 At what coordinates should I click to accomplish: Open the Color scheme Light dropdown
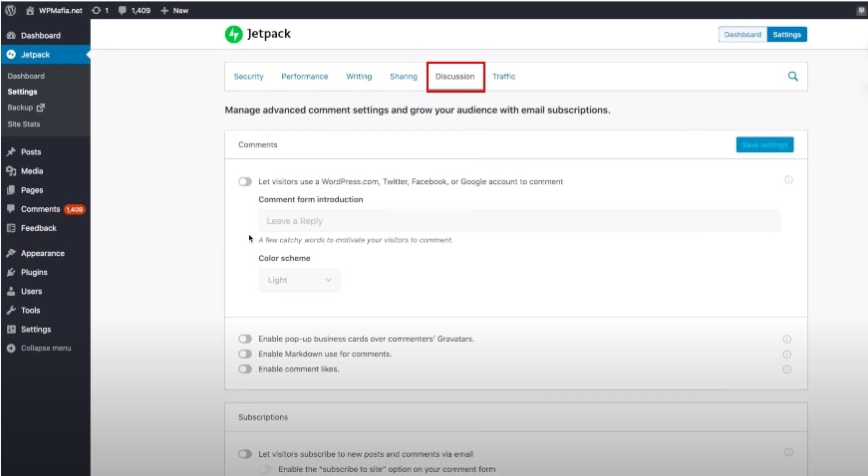[x=299, y=280]
